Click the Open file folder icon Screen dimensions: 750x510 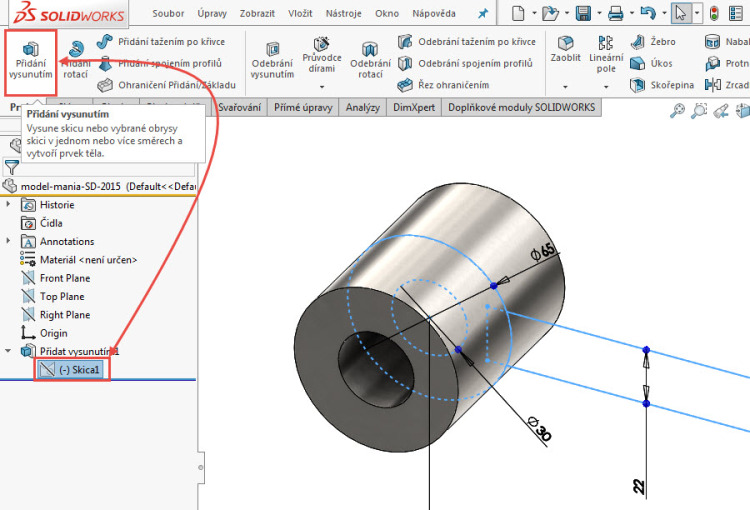[x=550, y=13]
